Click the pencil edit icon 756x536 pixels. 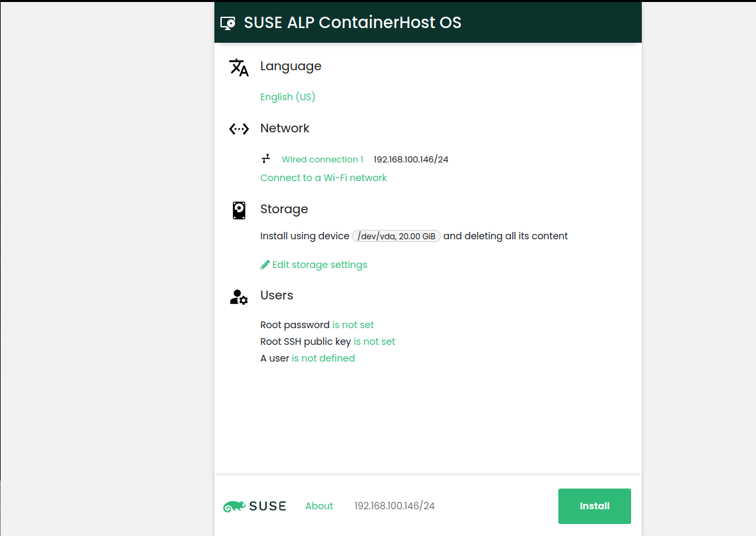(265, 265)
